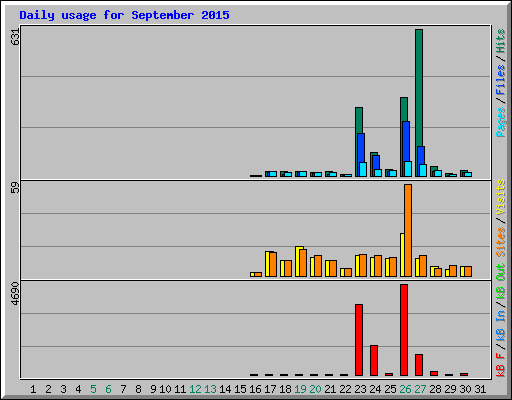This screenshot has height=400, width=512.
Task: Click the yellow 'Visits' legend label
Action: tap(500, 197)
